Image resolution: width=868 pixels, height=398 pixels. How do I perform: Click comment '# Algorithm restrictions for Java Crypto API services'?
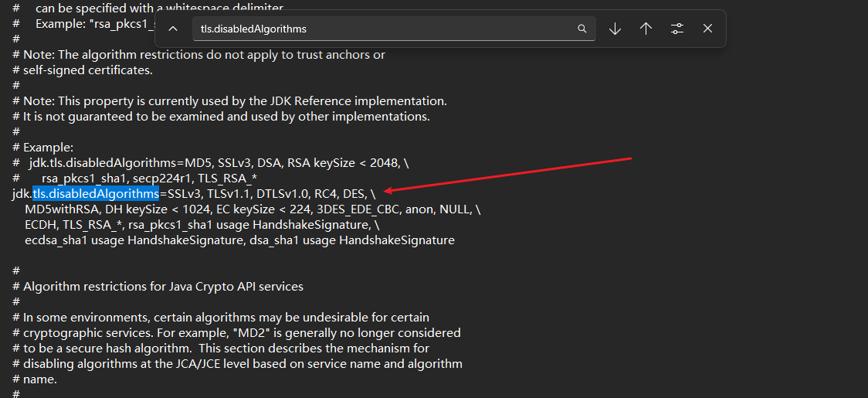(x=158, y=287)
